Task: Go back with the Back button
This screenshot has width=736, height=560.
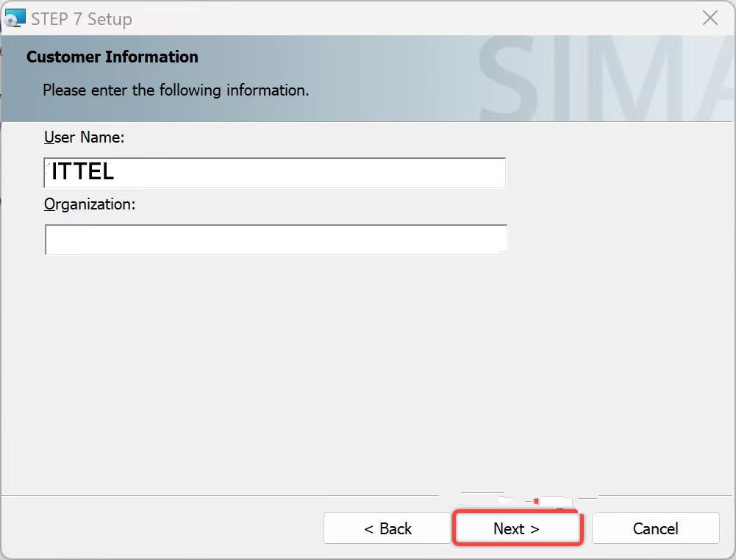Action: pyautogui.click(x=387, y=528)
